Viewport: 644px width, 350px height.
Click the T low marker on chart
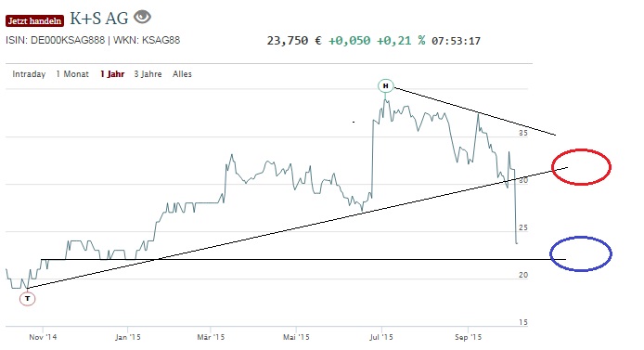(x=28, y=298)
